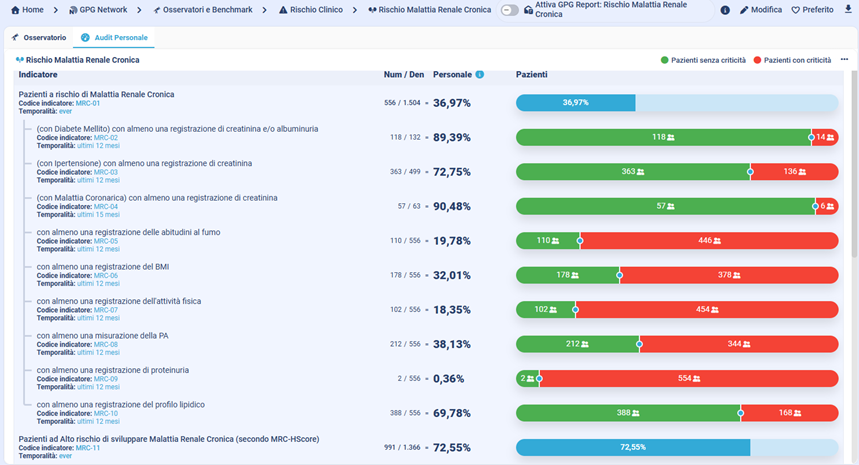Click the Home icon in breadcrumb

(x=15, y=10)
